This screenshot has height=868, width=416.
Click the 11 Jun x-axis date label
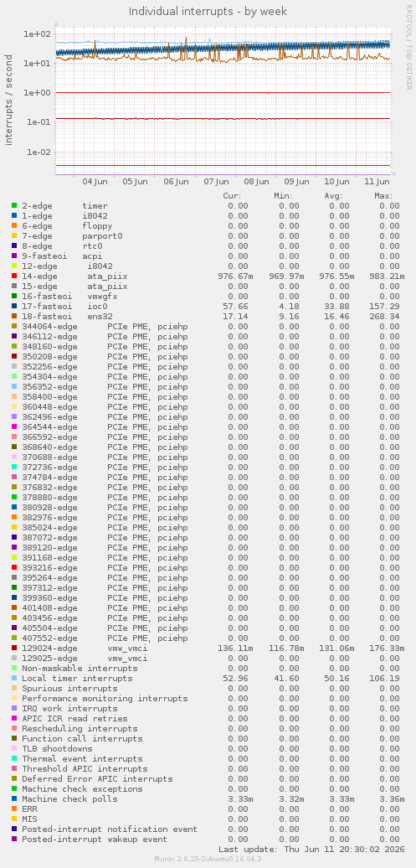pos(377,182)
